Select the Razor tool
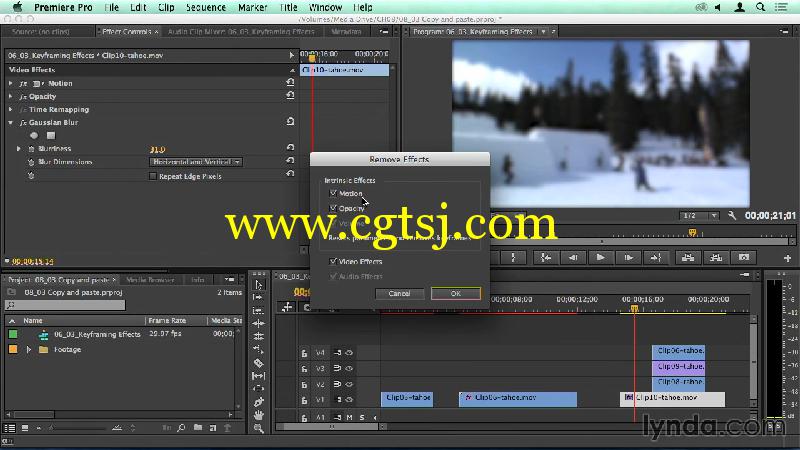 tap(259, 363)
